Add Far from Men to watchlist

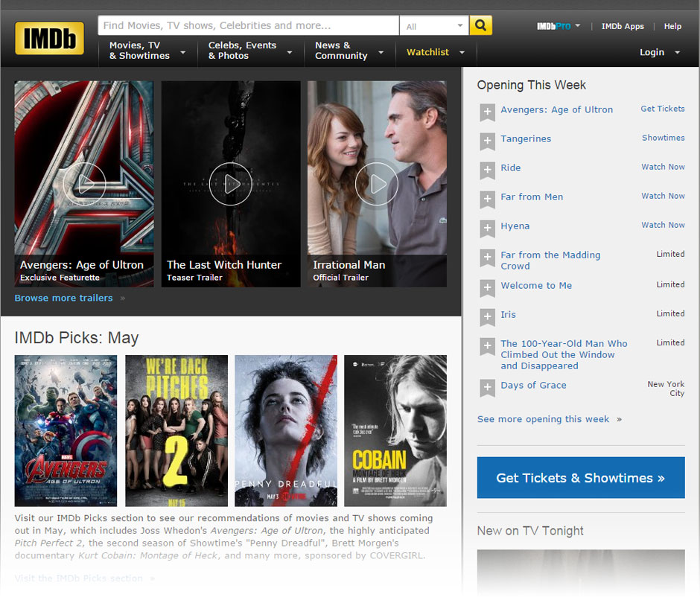click(487, 199)
